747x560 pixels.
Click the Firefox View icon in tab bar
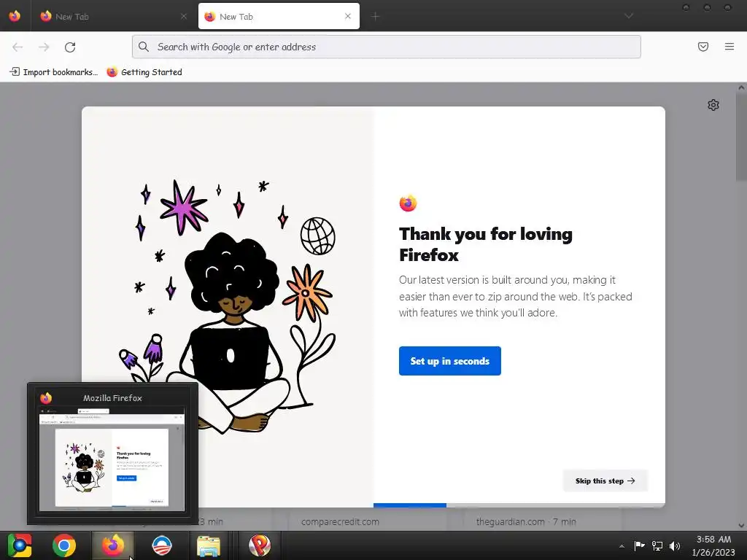pyautogui.click(x=15, y=16)
